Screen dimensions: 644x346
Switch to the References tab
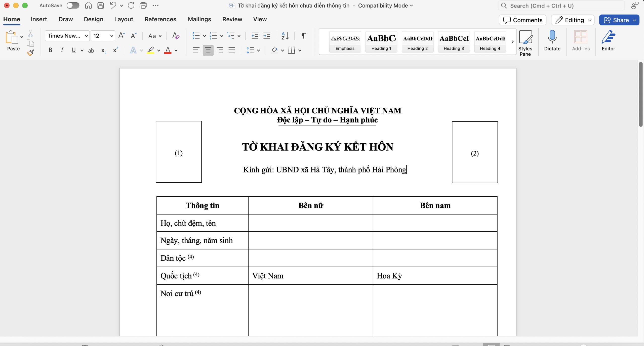160,19
